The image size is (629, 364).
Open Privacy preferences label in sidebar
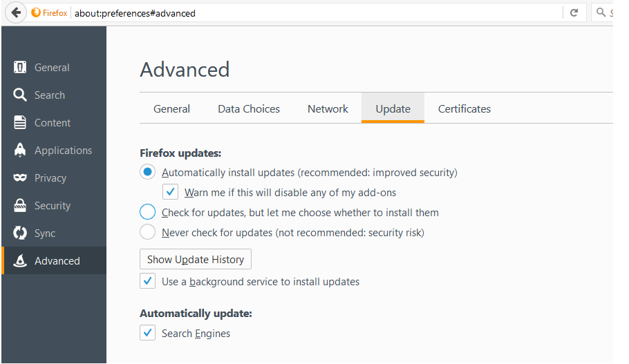pyautogui.click(x=50, y=178)
